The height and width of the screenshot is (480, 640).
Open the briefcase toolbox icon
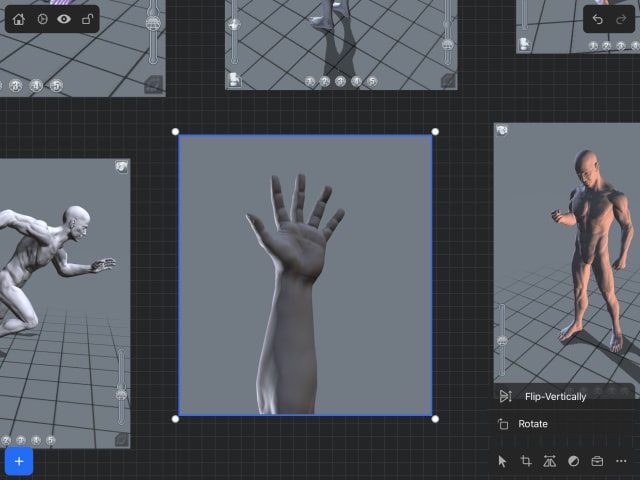[x=597, y=461]
